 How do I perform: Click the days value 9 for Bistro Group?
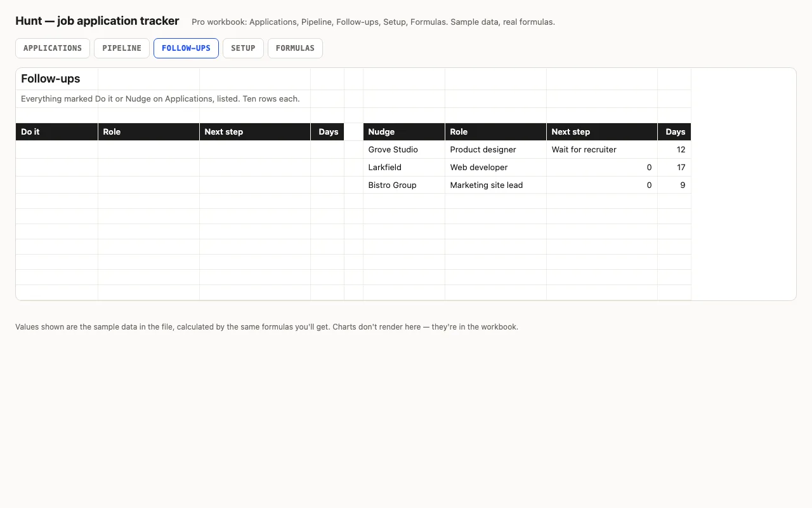click(674, 185)
